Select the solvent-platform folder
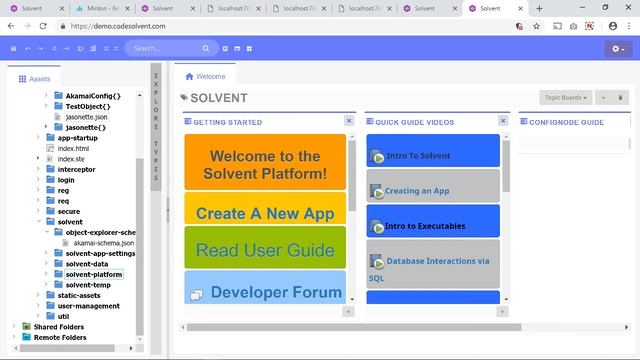The width and height of the screenshot is (640, 360). [94, 274]
